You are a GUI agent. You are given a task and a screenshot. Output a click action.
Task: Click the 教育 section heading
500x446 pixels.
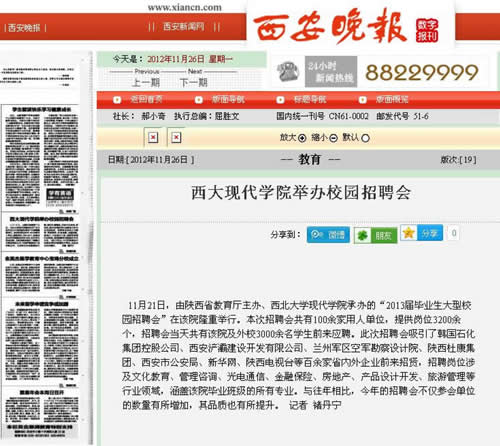309,160
